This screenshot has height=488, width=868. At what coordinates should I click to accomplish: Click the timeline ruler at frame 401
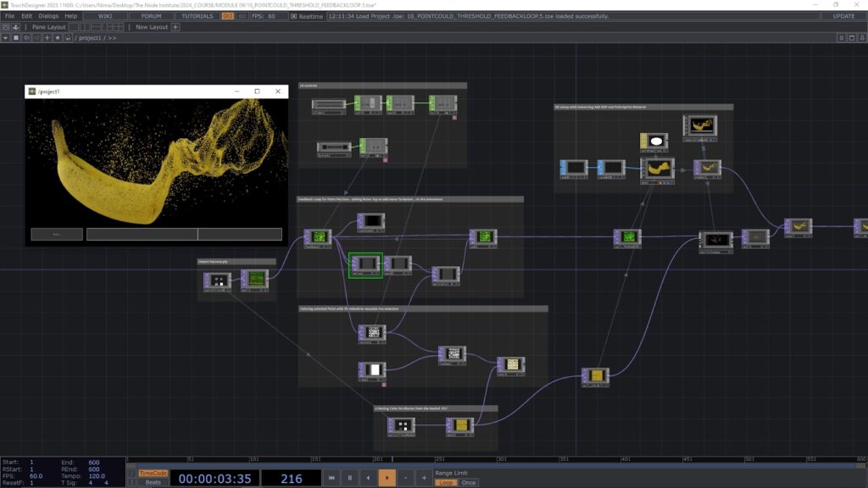[x=625, y=460]
